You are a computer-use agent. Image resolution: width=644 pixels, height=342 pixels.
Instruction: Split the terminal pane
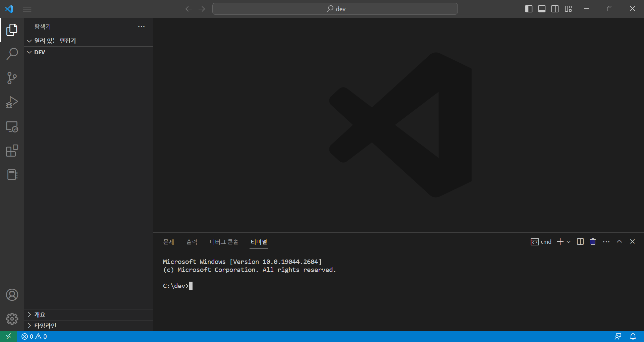[580, 242]
